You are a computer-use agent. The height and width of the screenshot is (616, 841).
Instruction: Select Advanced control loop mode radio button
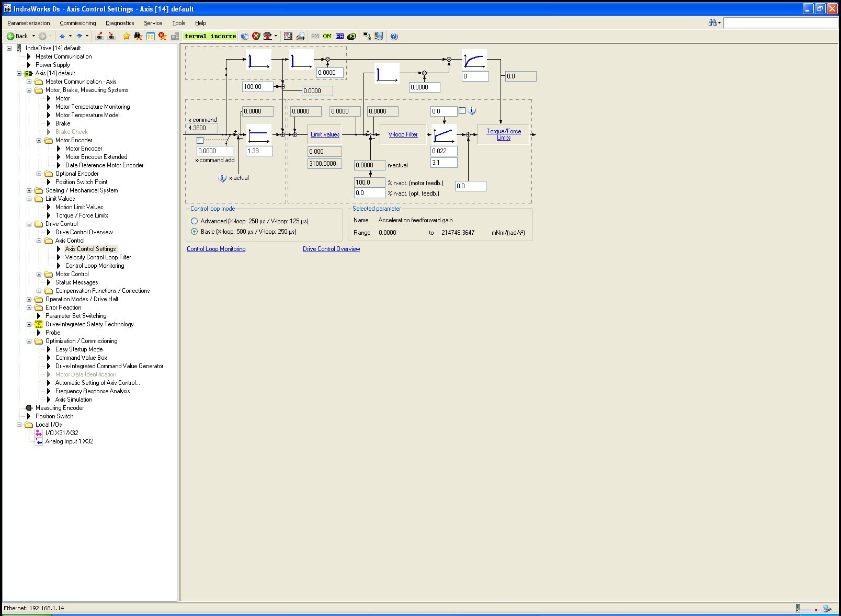point(195,221)
